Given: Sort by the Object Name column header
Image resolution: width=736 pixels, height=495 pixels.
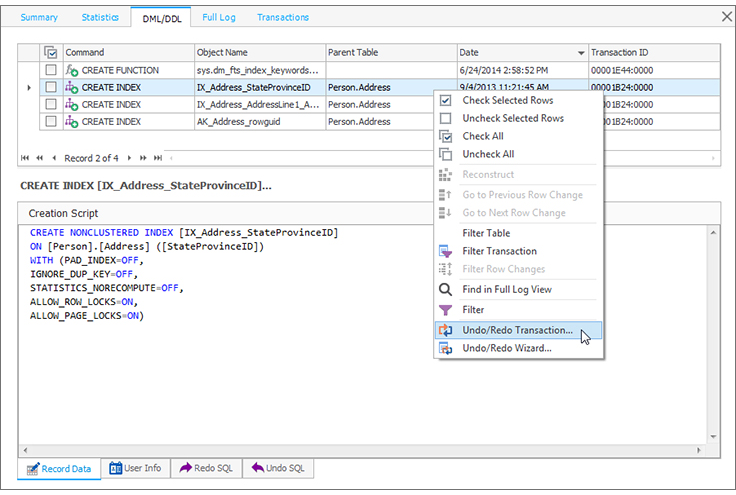Looking at the screenshot, I should pyautogui.click(x=260, y=53).
